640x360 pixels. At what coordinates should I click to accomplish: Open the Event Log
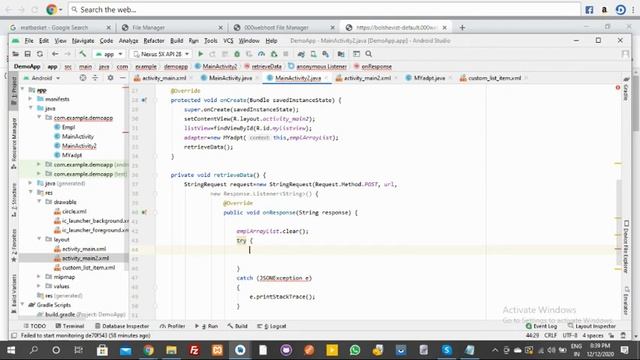tap(542, 326)
